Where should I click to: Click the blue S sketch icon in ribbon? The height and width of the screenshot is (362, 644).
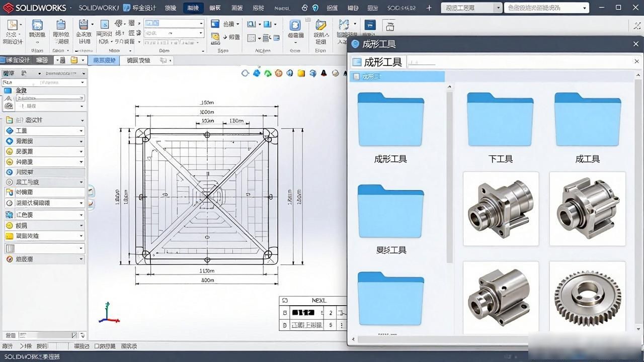pyautogui.click(x=104, y=25)
